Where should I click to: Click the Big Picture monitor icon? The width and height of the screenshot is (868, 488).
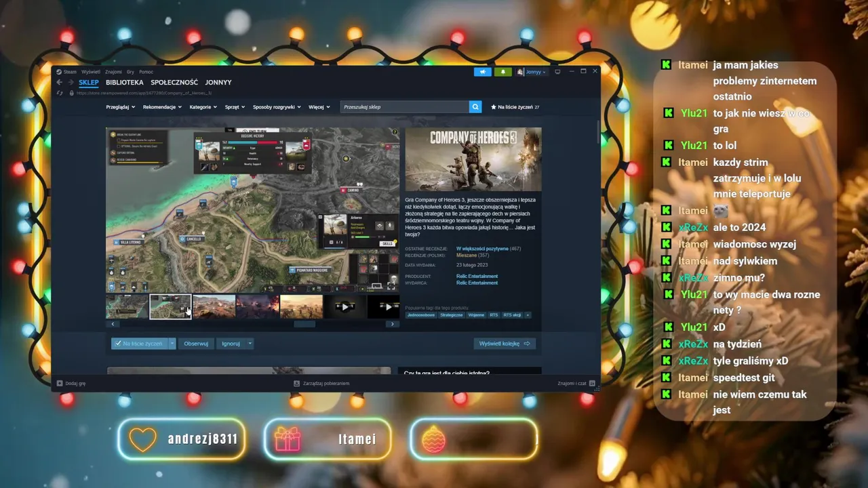557,72
